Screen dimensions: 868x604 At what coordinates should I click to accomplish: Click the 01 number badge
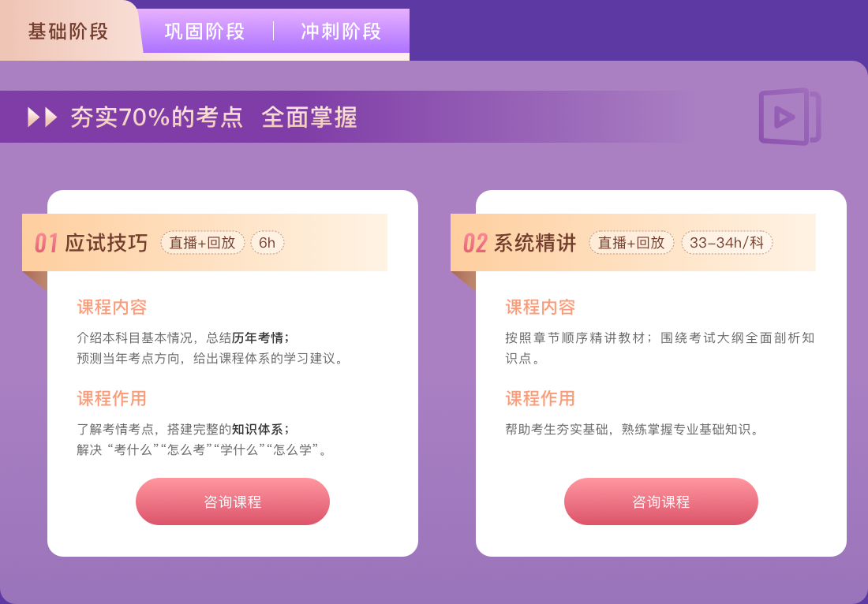coord(47,244)
